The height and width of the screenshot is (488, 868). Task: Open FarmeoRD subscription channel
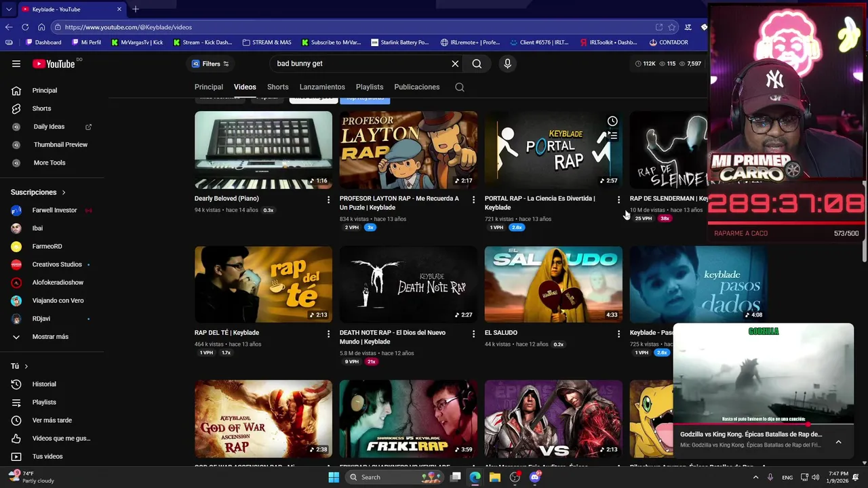(47, 247)
